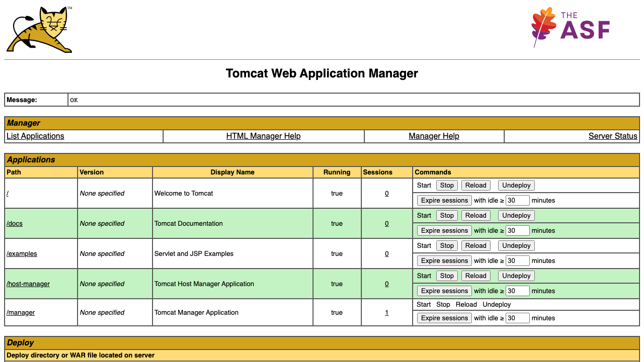Stop the Servlet and JSP Examples app
The width and height of the screenshot is (644, 362).
click(x=447, y=246)
